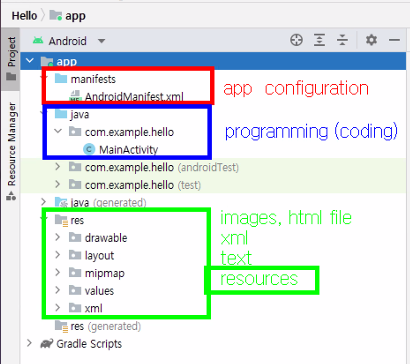Viewport: 410px width, 364px height.
Task: Click the java (generated) folder icon
Action: point(61,202)
